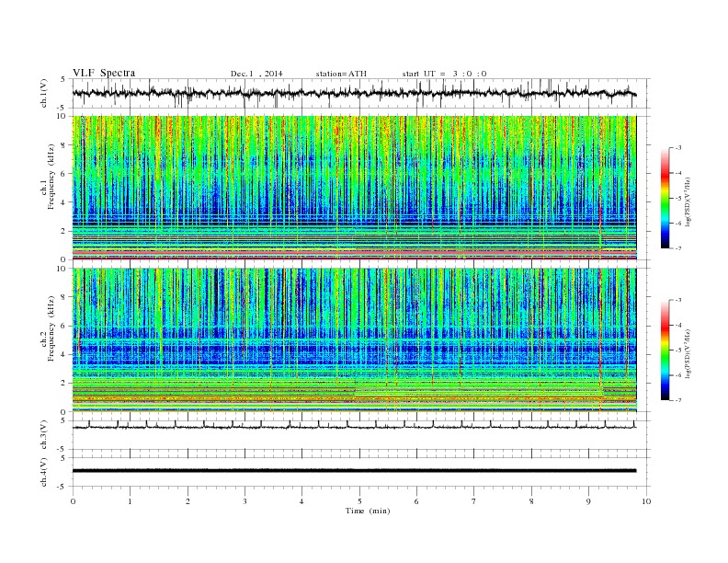Click the "ch.4(V)" axis label
Screen dimensions: 728x563
point(44,472)
